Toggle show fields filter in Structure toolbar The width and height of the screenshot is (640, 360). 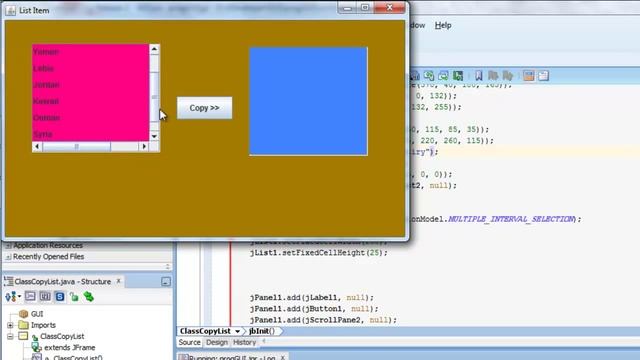click(45, 297)
